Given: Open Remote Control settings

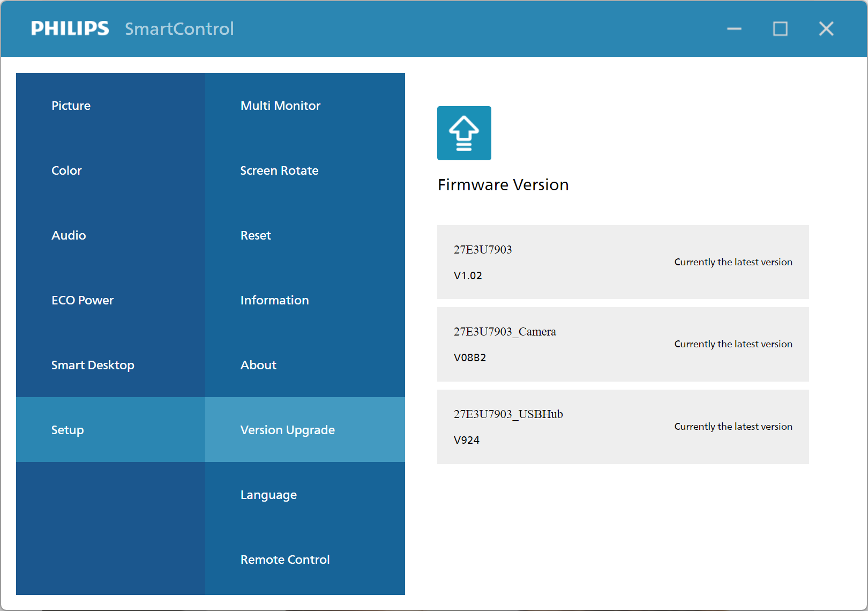Looking at the screenshot, I should [x=285, y=560].
